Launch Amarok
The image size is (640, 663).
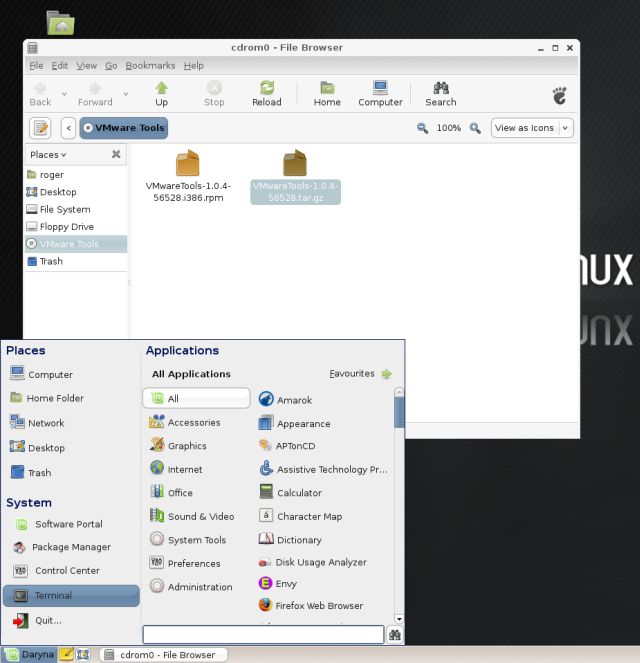click(x=285, y=400)
